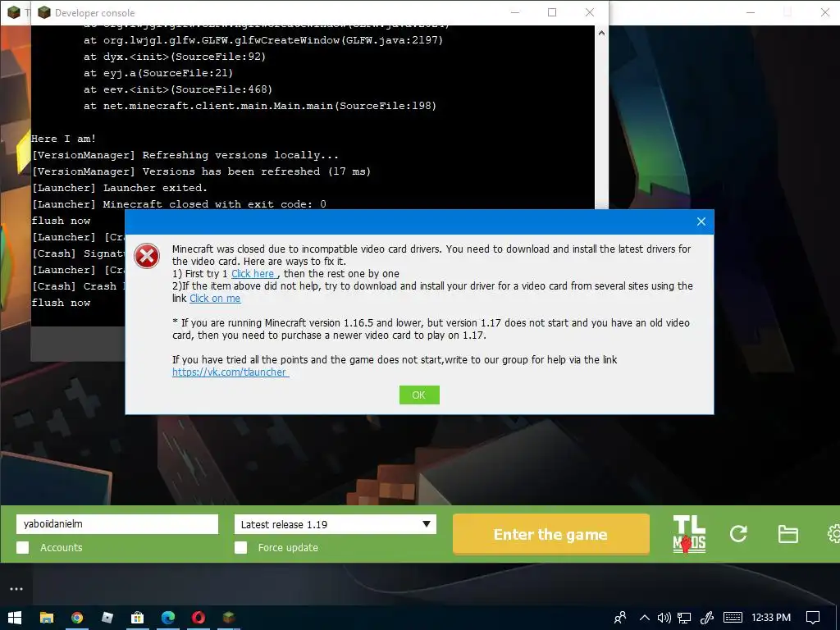
Task: Launch Google Chrome from the taskbar
Action: (77, 618)
